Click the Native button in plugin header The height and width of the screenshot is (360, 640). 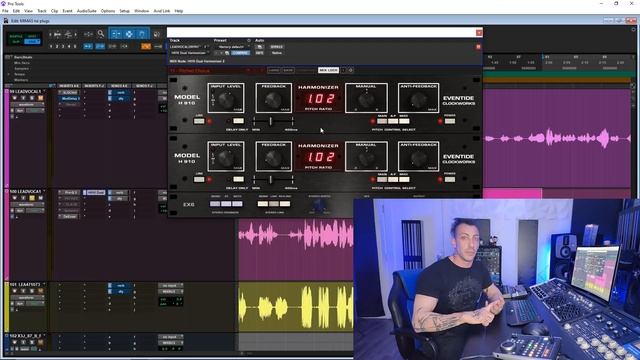277,53
